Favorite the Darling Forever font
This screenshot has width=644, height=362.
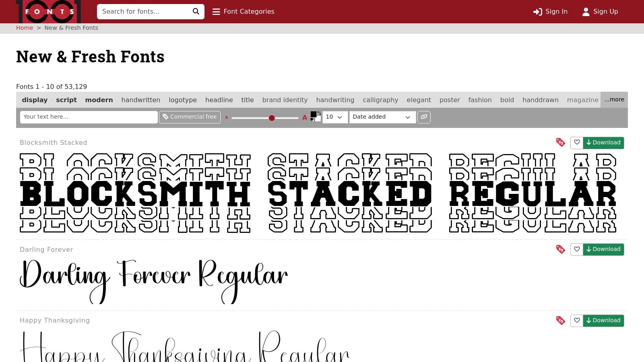(577, 249)
